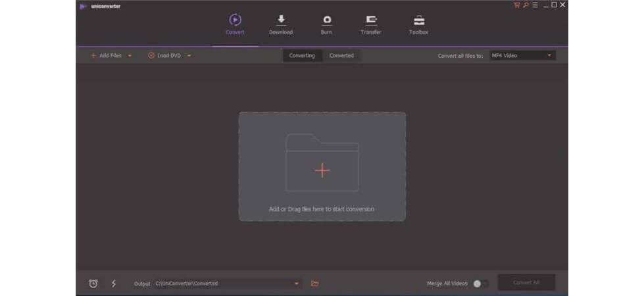Click the UniConverter logo icon
The height and width of the screenshot is (296, 644).
[x=83, y=6]
